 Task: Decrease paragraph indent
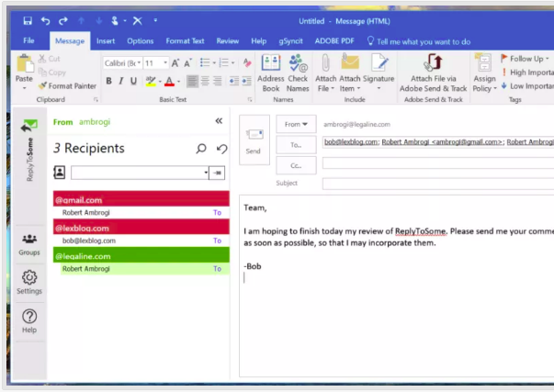click(x=234, y=81)
